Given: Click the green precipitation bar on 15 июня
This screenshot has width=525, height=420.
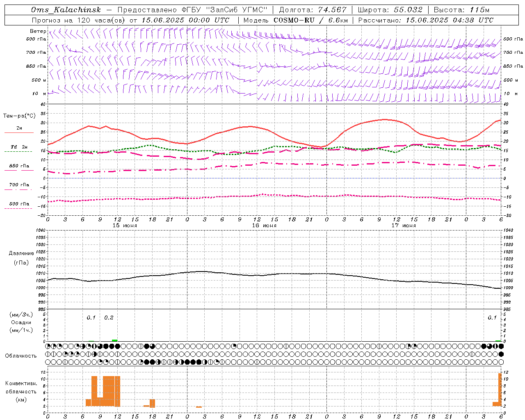Looking at the screenshot, I should click(x=114, y=340).
